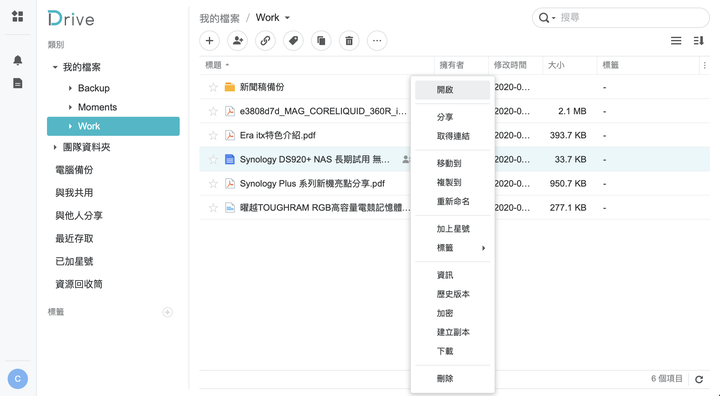Click the Drive logo
This screenshot has height=396, width=720.
coord(71,18)
